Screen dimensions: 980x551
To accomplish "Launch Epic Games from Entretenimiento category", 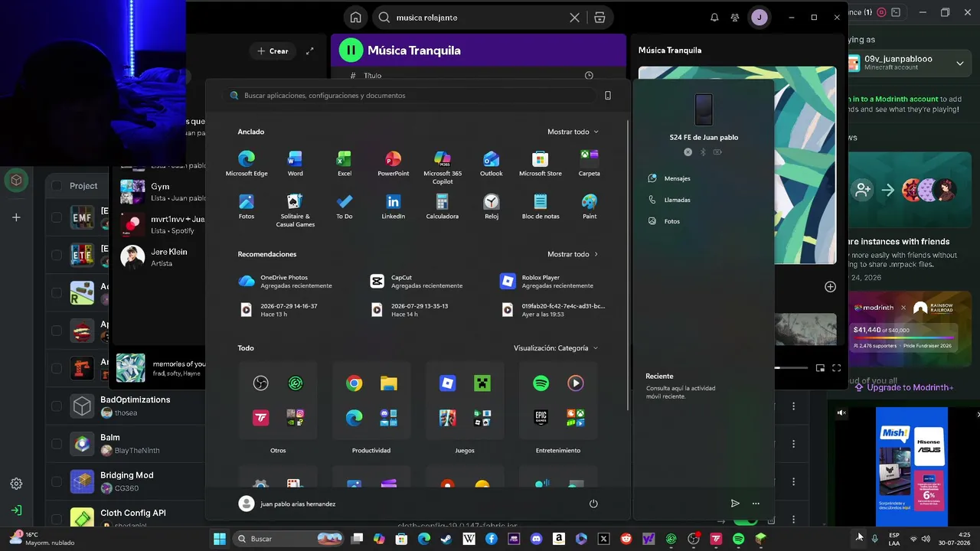I will (541, 418).
